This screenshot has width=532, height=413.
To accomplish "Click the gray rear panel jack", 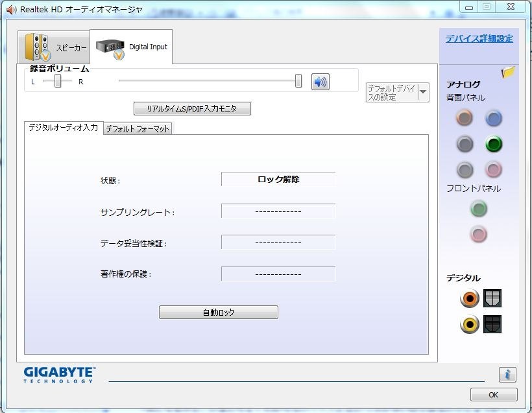I will pyautogui.click(x=465, y=169).
